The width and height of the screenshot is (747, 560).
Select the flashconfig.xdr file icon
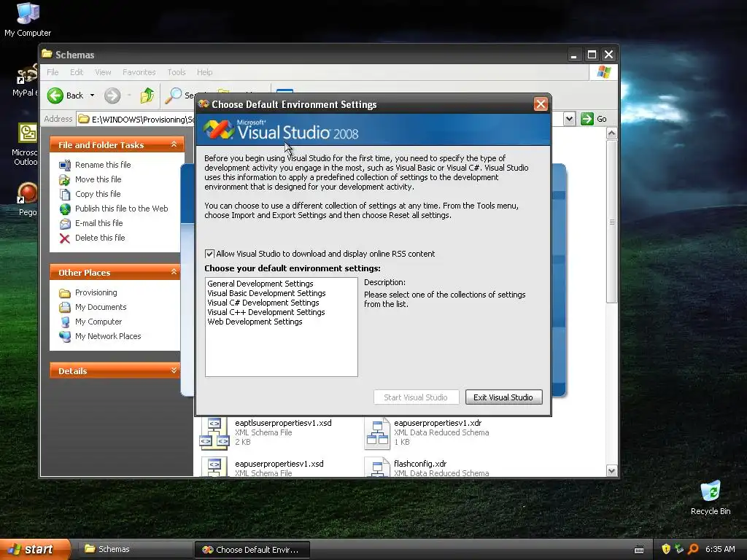(x=377, y=467)
